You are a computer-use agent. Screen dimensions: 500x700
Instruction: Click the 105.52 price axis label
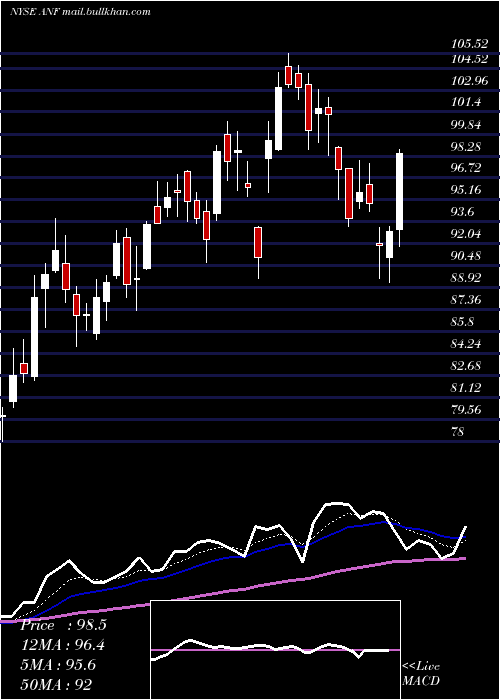click(x=469, y=44)
